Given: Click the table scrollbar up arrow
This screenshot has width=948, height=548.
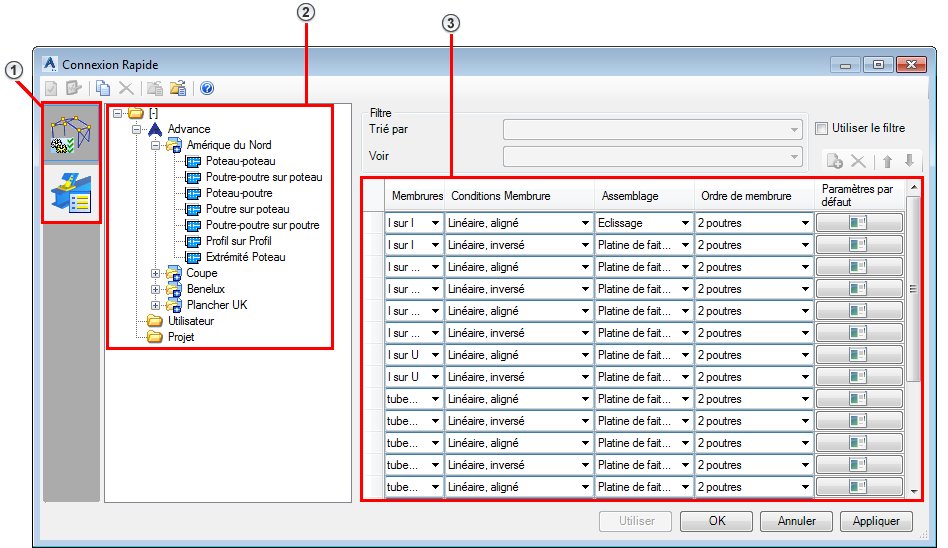Looking at the screenshot, I should (x=914, y=188).
